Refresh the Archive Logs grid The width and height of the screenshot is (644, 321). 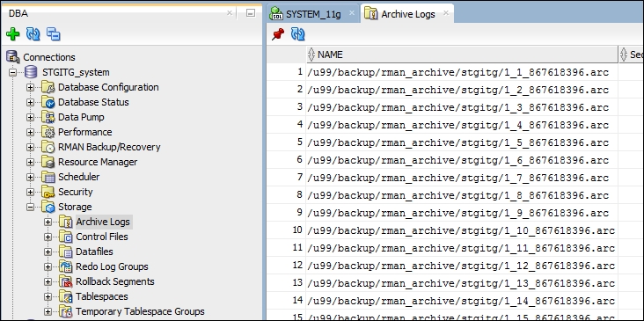tap(297, 34)
